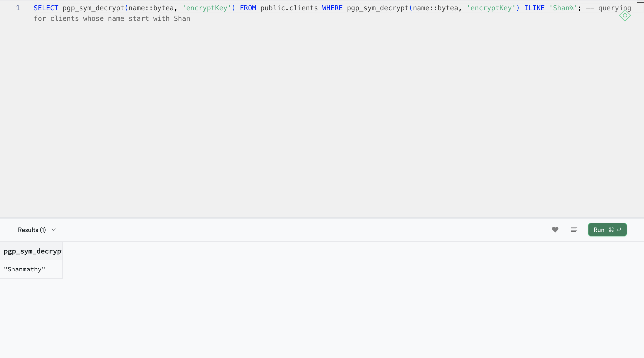Click the 'Shan%' string literal
Screen dimensions: 644x358
563,8
